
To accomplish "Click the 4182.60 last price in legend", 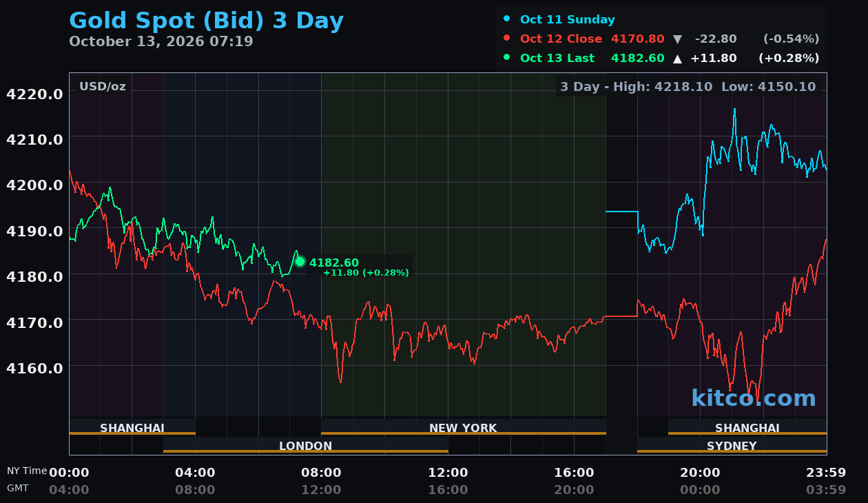I will pyautogui.click(x=637, y=58).
